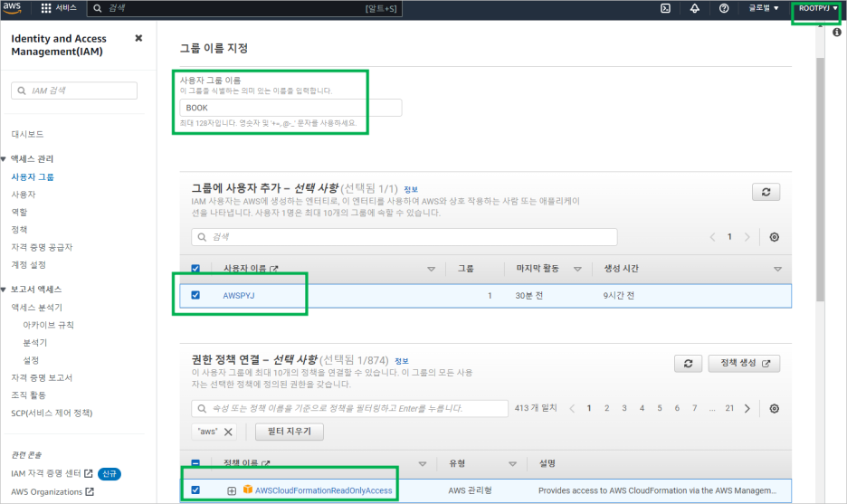Open the ROOTPYJ account menu
This screenshot has height=504, width=847.
pyautogui.click(x=818, y=8)
